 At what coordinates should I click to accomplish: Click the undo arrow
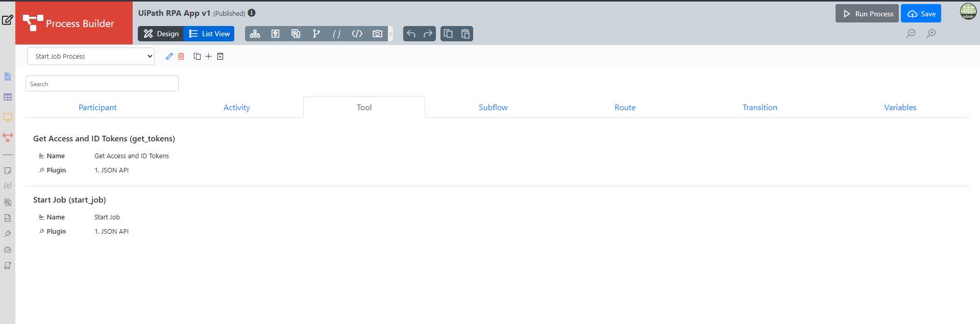point(411,34)
